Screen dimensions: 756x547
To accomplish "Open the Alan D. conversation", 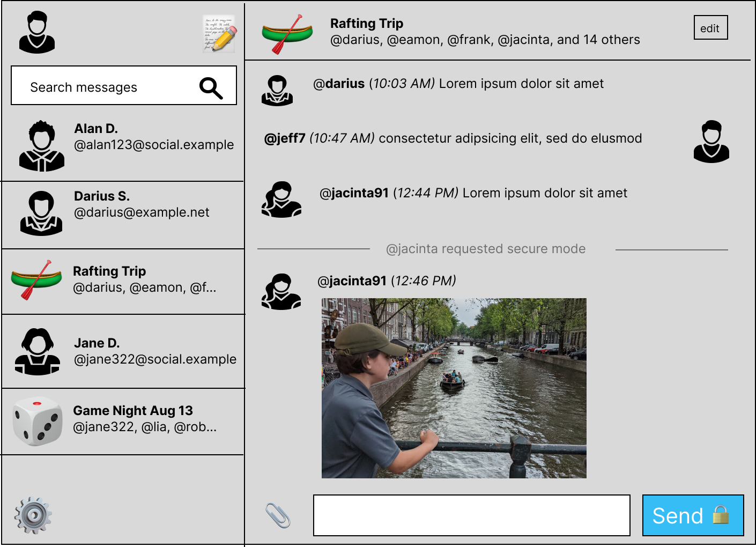I will point(123,145).
